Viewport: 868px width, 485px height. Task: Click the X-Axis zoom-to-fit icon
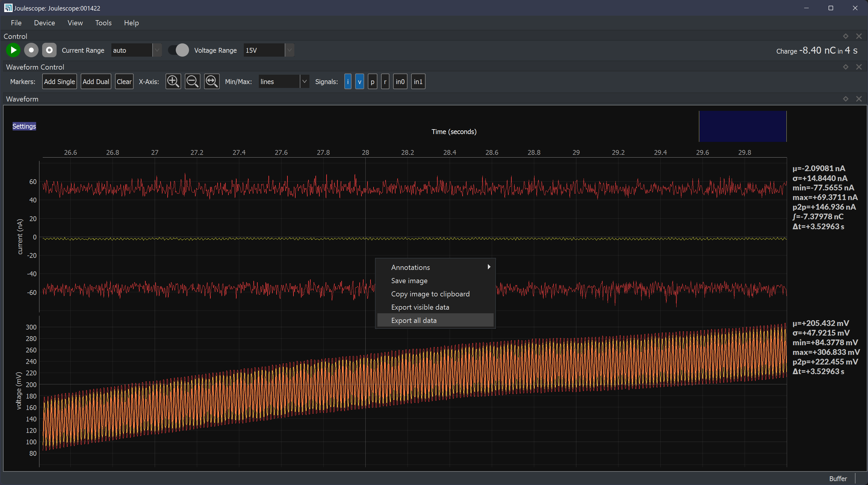click(x=211, y=81)
